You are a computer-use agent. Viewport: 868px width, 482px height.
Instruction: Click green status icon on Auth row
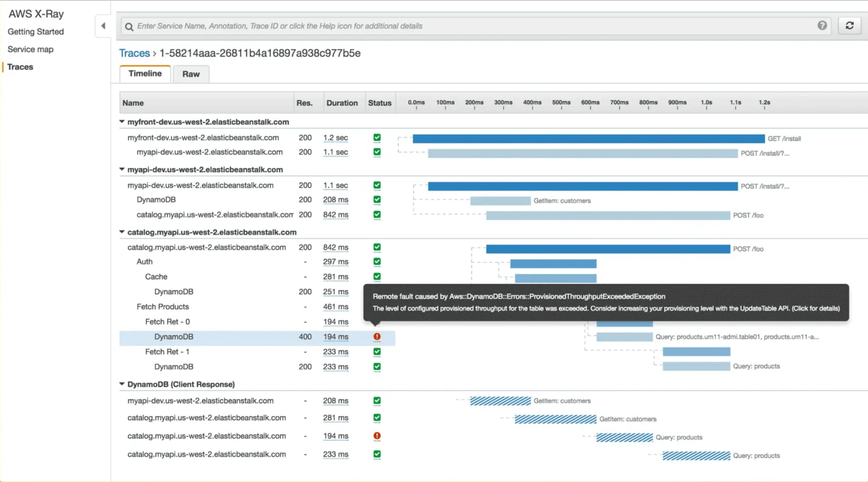(x=377, y=261)
